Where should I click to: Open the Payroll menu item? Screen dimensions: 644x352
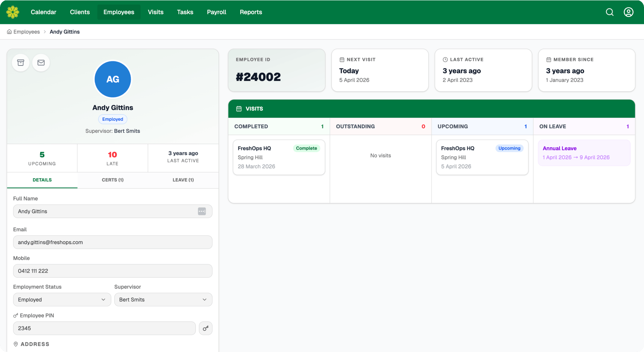coord(216,12)
